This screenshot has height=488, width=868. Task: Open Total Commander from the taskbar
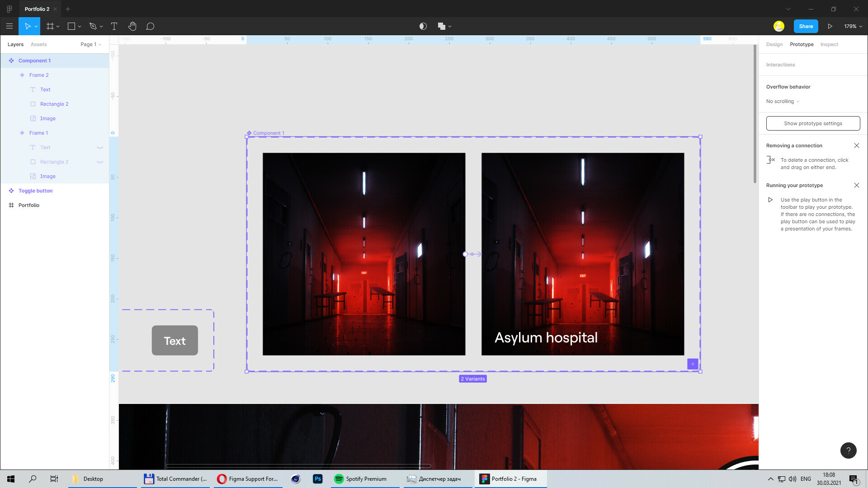click(175, 479)
